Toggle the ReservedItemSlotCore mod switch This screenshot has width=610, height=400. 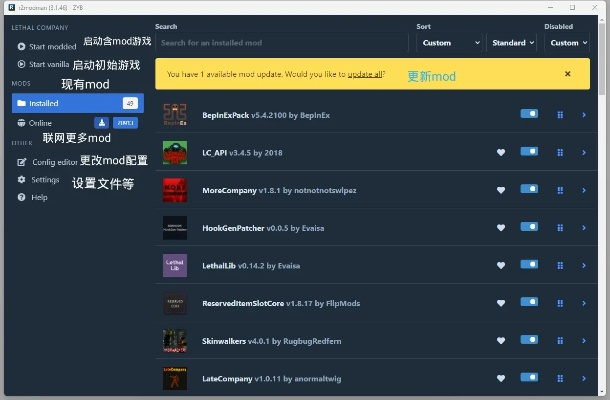click(x=529, y=302)
